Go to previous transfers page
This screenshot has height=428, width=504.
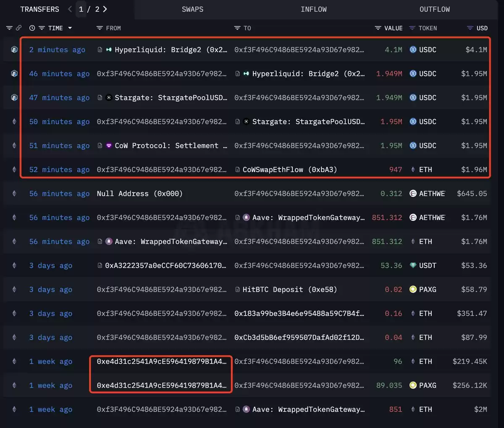pos(70,9)
